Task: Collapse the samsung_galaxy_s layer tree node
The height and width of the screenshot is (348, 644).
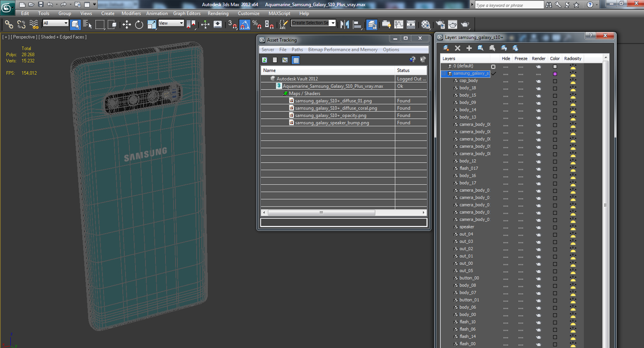Action: (444, 74)
